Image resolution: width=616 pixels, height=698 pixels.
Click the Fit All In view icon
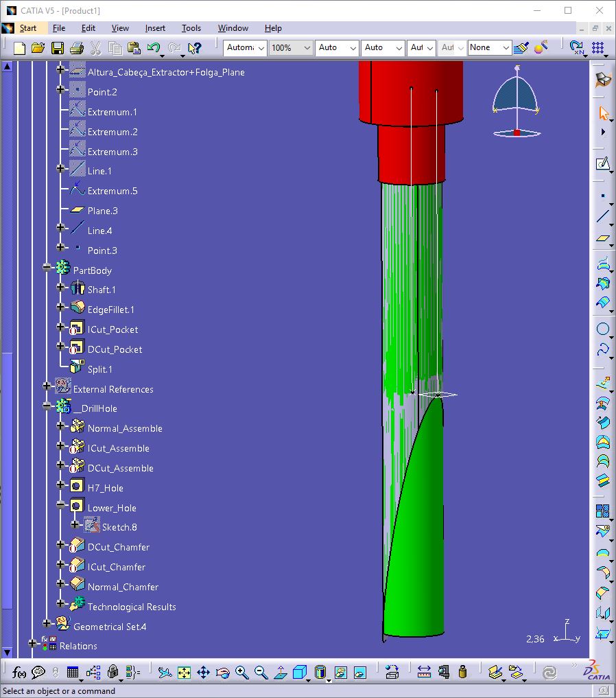184,672
